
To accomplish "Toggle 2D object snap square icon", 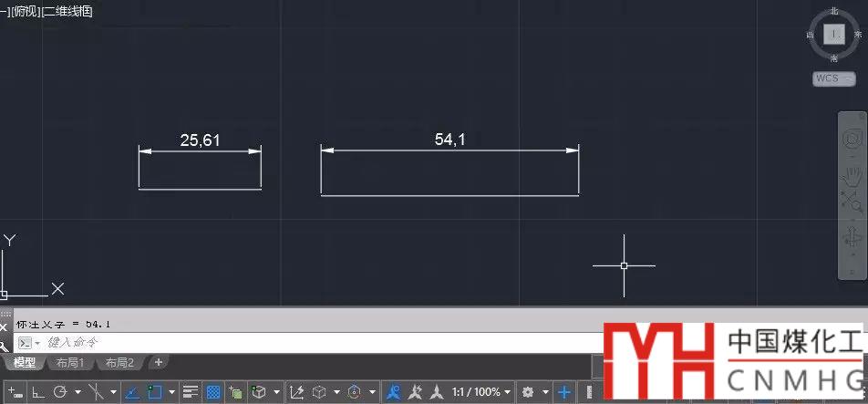I will [x=154, y=392].
